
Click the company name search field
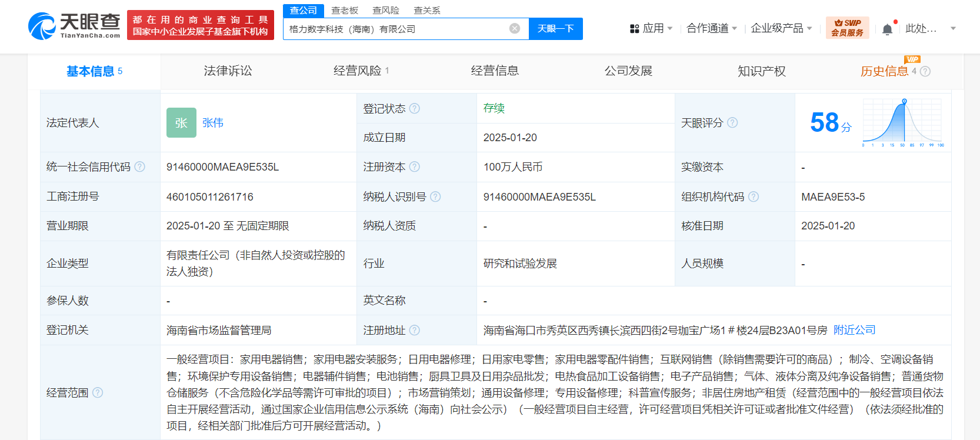coord(394,29)
